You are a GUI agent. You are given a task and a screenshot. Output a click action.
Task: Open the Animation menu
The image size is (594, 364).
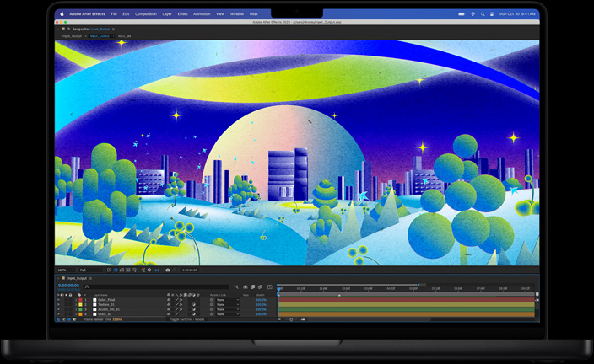pos(202,13)
